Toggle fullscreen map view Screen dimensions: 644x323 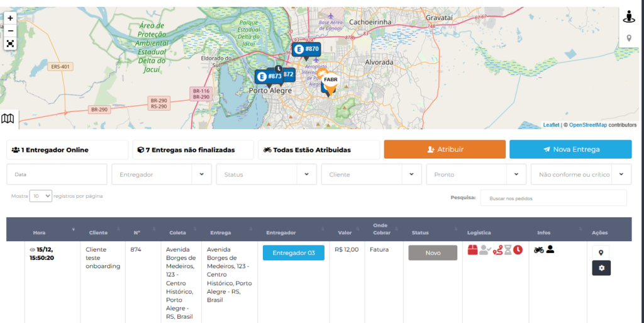(10, 43)
